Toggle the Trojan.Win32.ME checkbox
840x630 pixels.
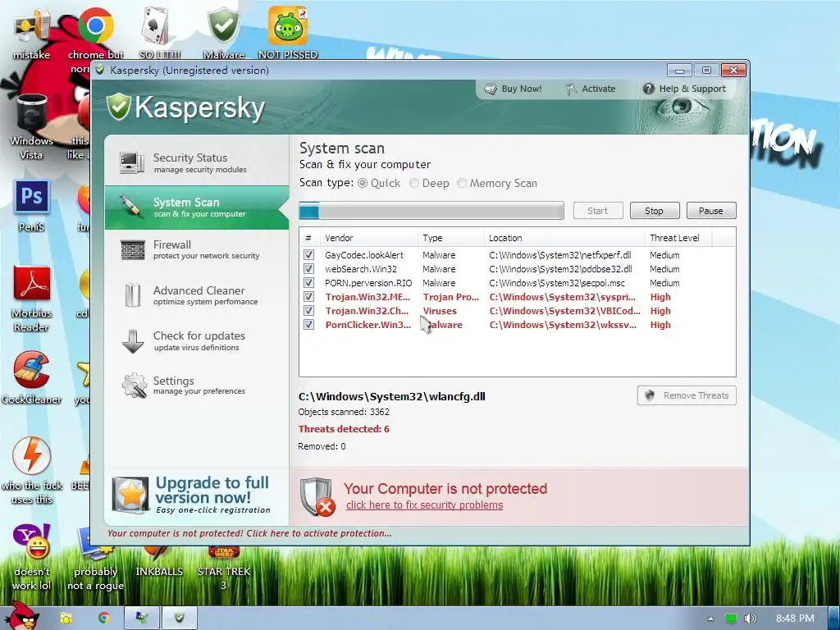coord(308,297)
